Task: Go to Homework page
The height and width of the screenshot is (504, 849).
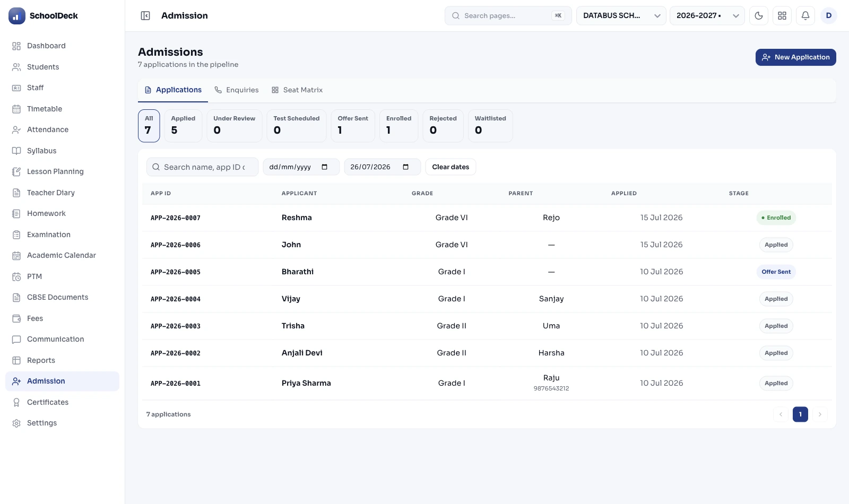Action: tap(62, 213)
